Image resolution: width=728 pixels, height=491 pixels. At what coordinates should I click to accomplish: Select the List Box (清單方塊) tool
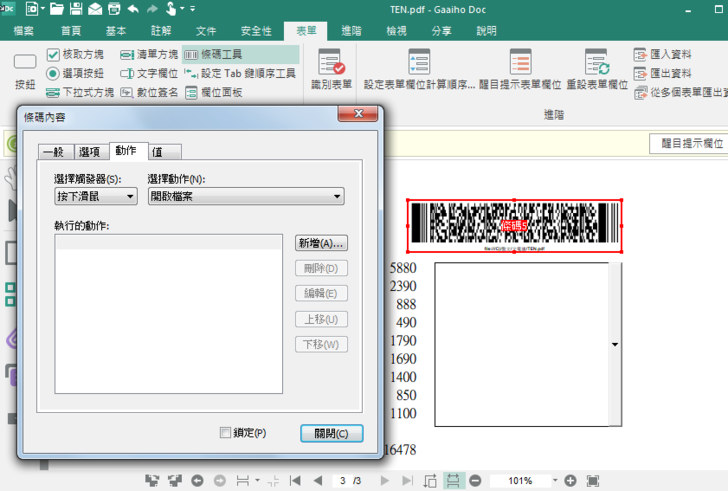149,54
